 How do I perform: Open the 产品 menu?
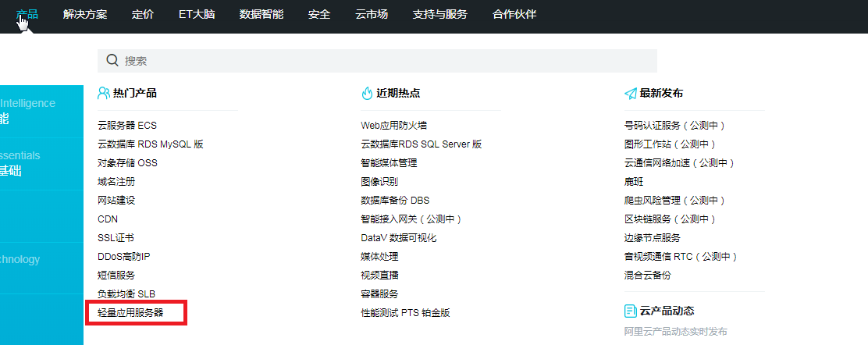pos(27,14)
